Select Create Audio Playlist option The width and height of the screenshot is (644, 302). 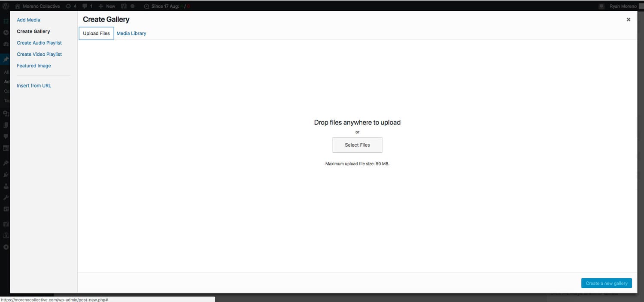tap(39, 43)
